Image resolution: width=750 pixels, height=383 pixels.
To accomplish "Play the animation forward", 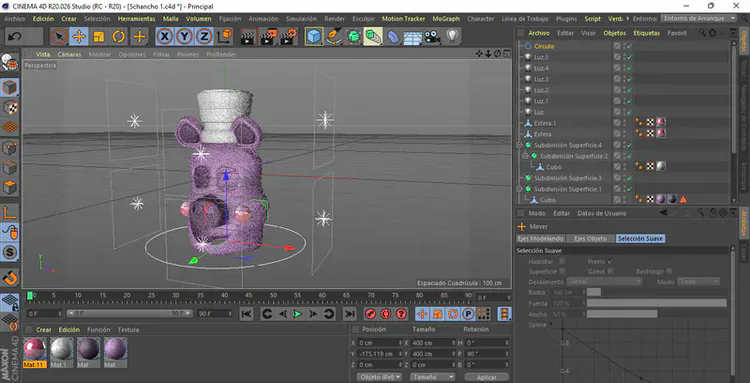I will (x=298, y=314).
